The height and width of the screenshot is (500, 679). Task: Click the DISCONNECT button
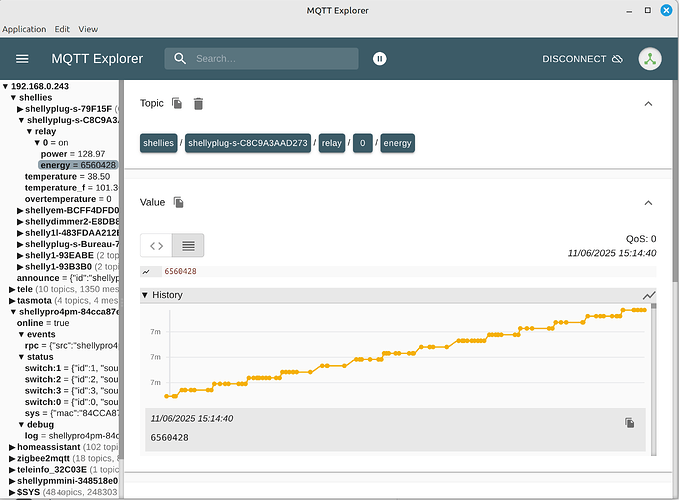click(582, 59)
